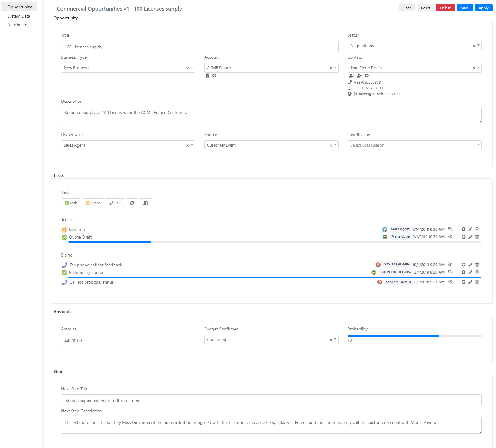Screen dimensions: 496x448
Task: Add with plus icon on Call for proposal row
Action: click(x=464, y=282)
